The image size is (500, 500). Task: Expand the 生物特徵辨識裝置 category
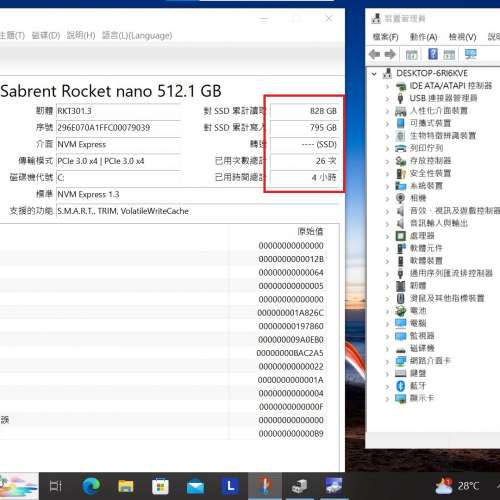point(387,136)
